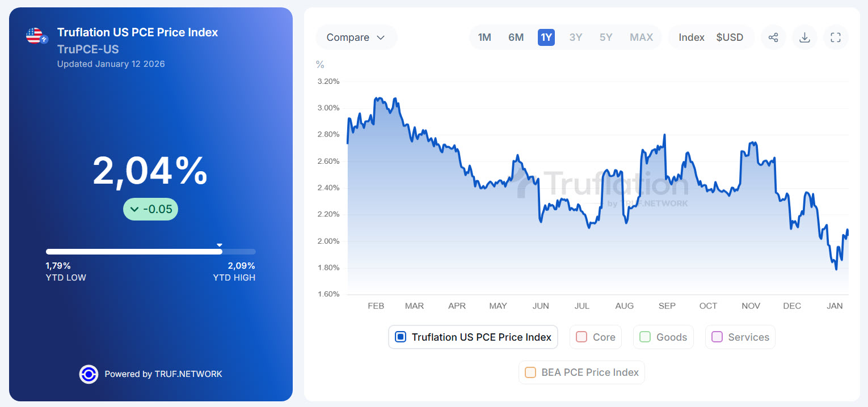This screenshot has width=868, height=407.
Task: Uncheck Truflation US PCE Price Index series
Action: [x=401, y=337]
